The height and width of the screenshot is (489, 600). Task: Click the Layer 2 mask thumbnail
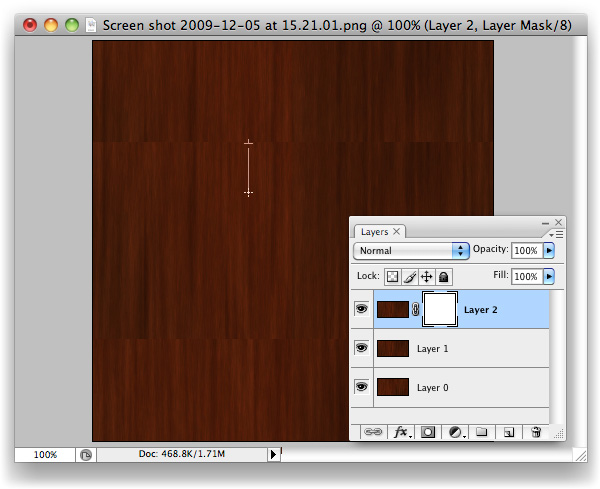coord(440,310)
